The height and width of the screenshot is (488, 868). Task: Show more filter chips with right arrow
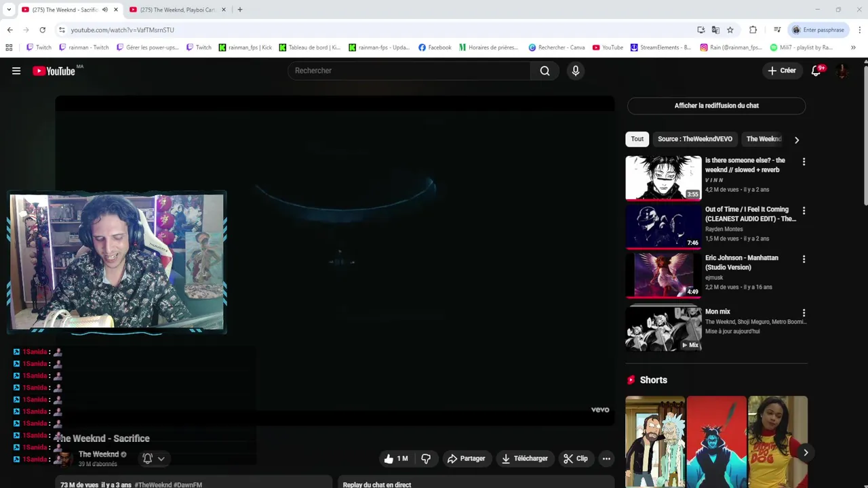coord(797,140)
